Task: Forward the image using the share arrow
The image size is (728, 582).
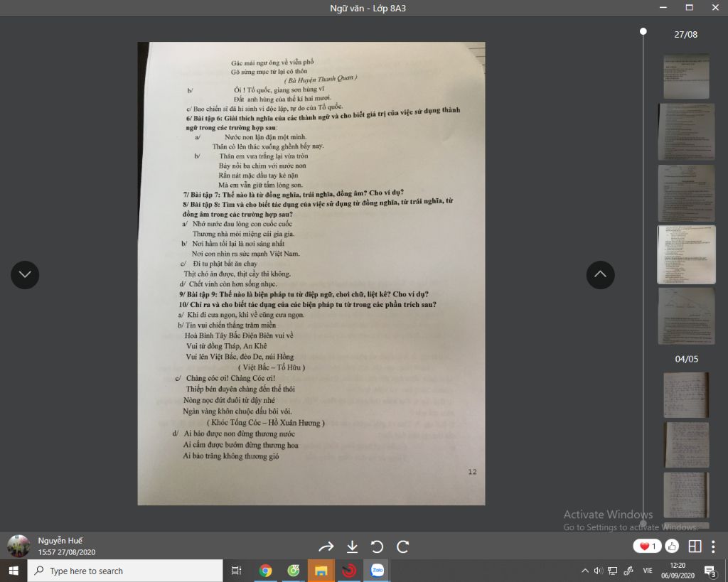Action: click(x=326, y=546)
